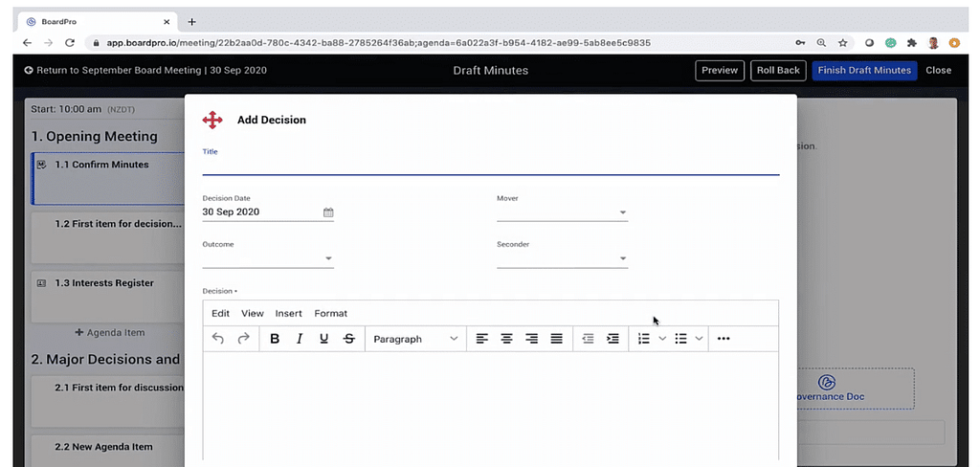Show more editor options (three dots)
The image size is (980, 467).
click(x=724, y=339)
